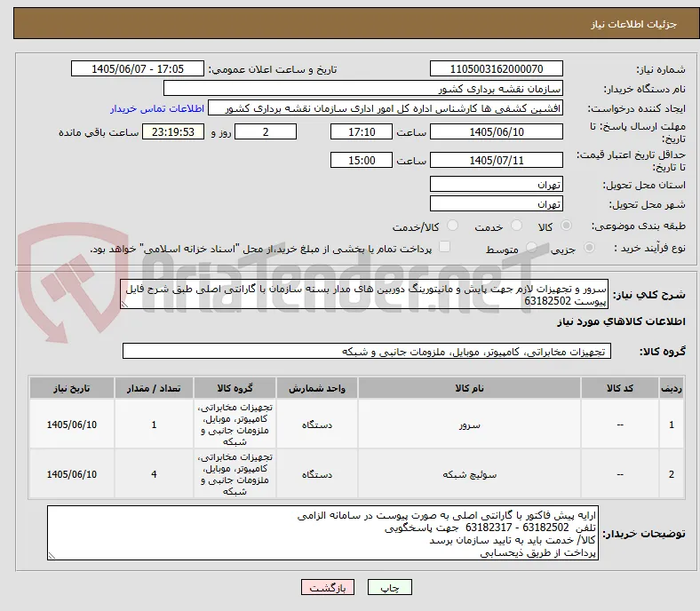
Task: Click the response deadline time 17:10 field
Action: pos(362,131)
